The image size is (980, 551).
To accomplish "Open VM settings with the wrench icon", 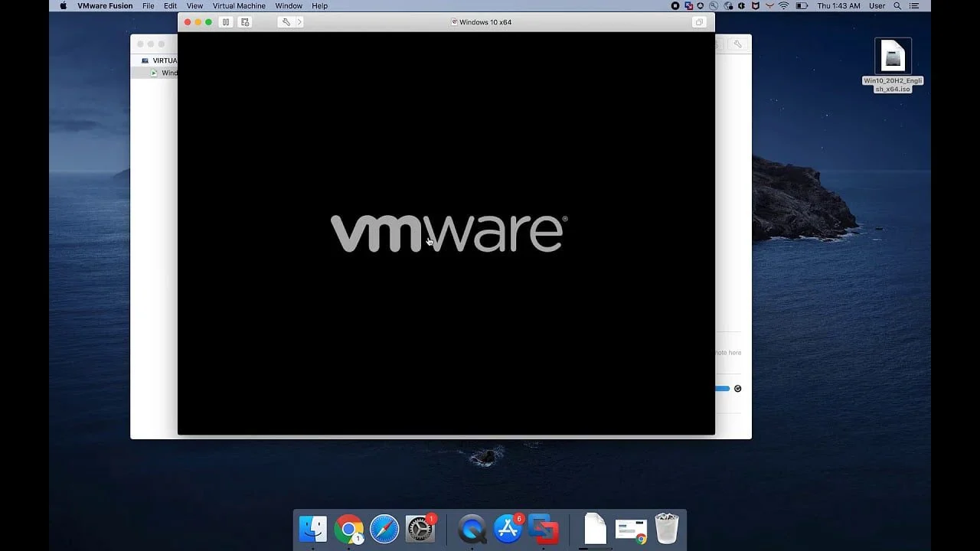I will (286, 22).
